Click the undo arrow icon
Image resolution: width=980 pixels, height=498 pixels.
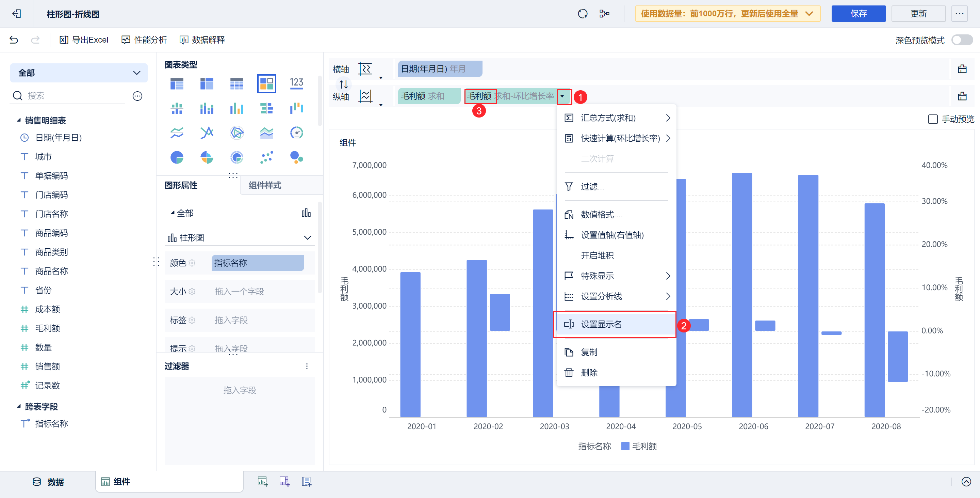[14, 40]
